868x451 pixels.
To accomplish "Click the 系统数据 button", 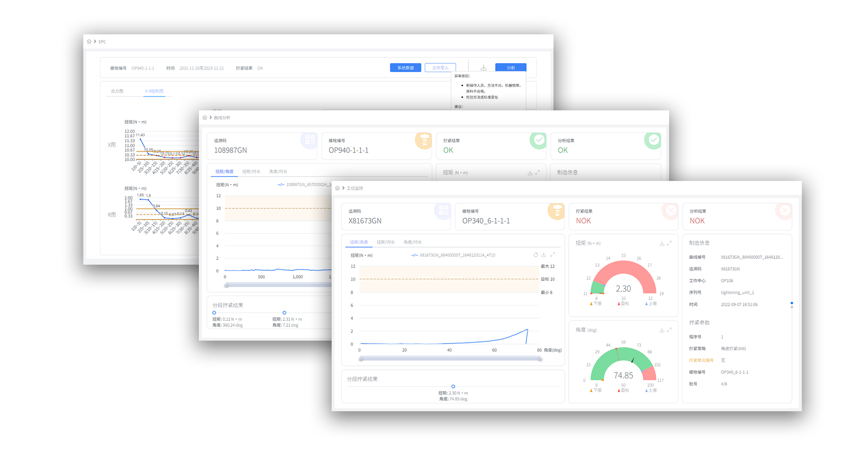I will coord(405,68).
